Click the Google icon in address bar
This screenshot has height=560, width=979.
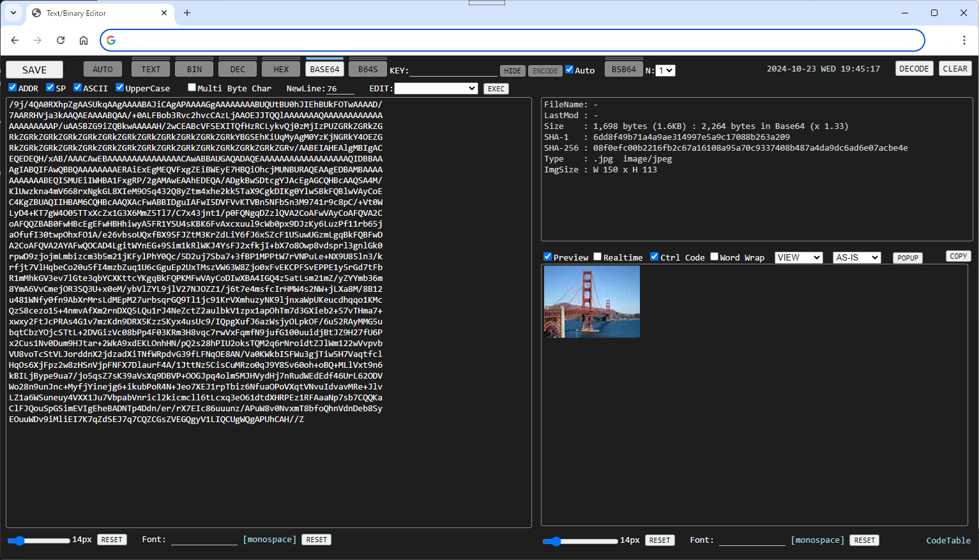click(111, 40)
